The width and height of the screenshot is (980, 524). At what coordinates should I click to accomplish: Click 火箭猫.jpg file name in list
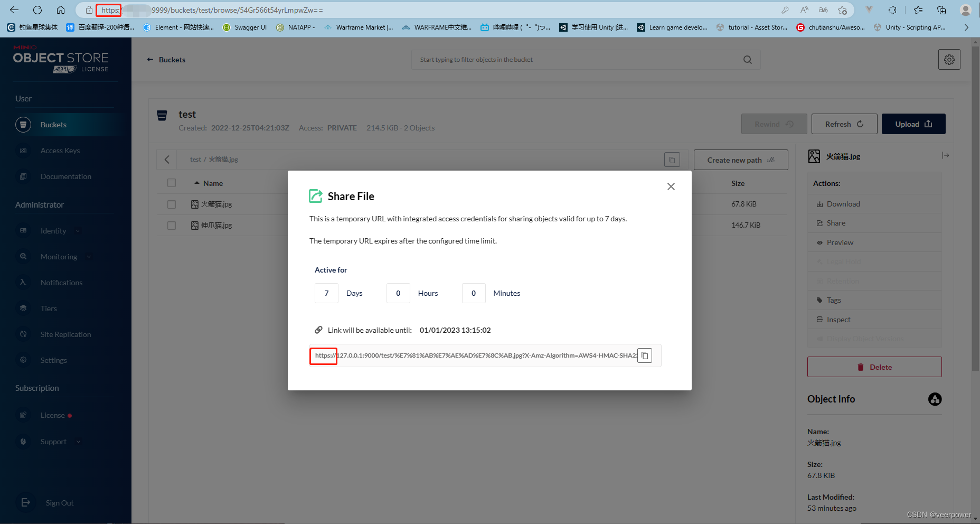point(216,204)
